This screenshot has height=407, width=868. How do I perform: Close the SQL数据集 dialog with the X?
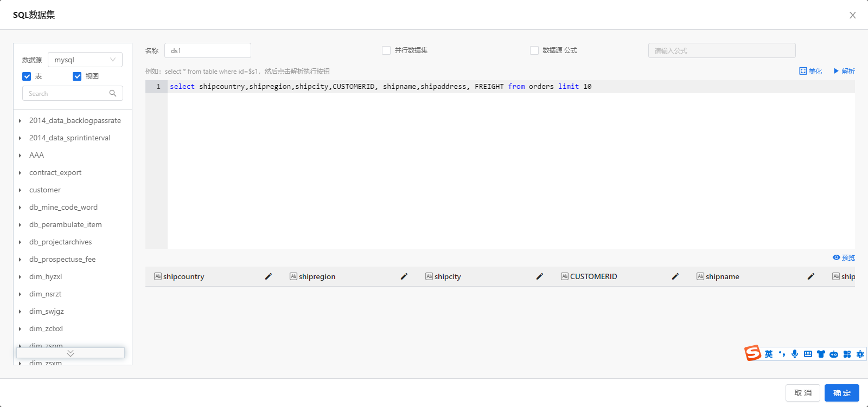(853, 15)
